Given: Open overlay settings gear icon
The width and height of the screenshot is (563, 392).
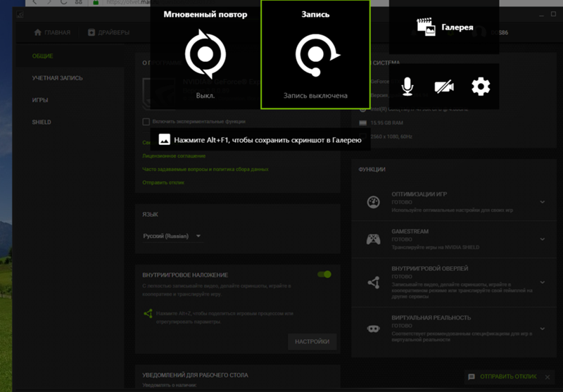Looking at the screenshot, I should point(481,87).
